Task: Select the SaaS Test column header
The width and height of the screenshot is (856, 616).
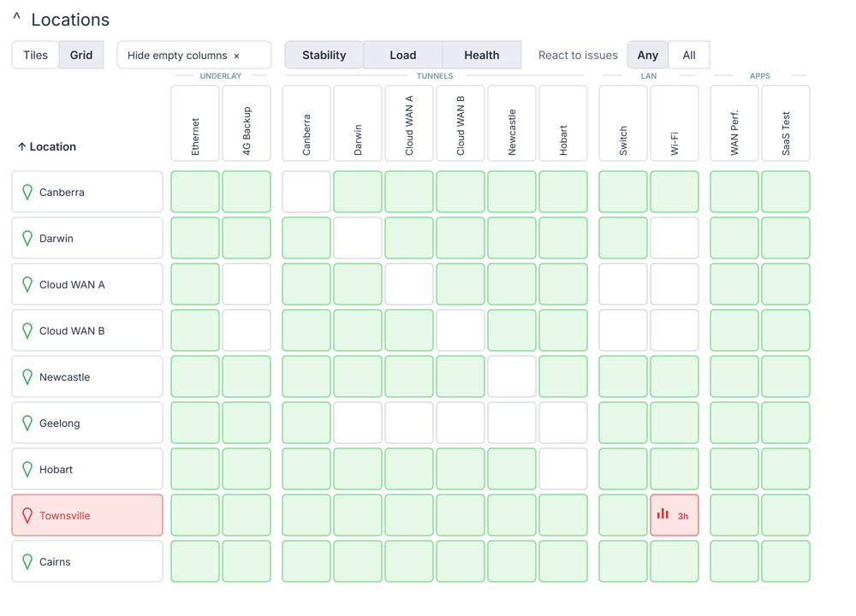Action: click(x=786, y=123)
